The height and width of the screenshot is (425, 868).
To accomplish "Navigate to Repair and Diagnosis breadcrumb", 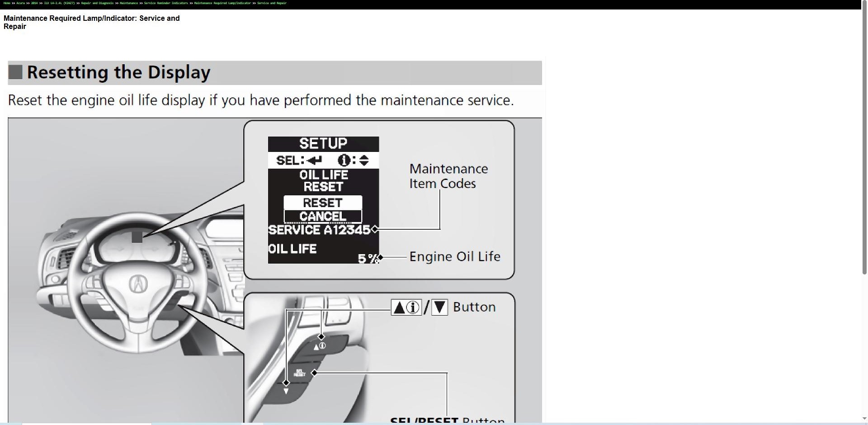I will 97,3.
